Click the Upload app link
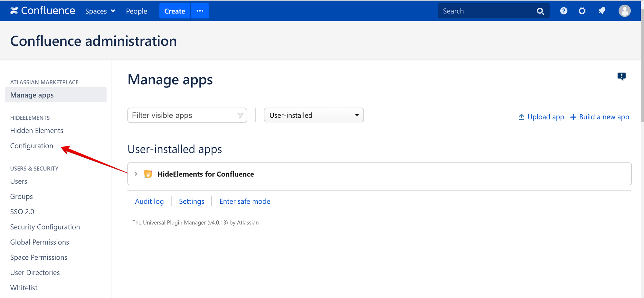Viewport: 644px width, 298px height. click(541, 117)
